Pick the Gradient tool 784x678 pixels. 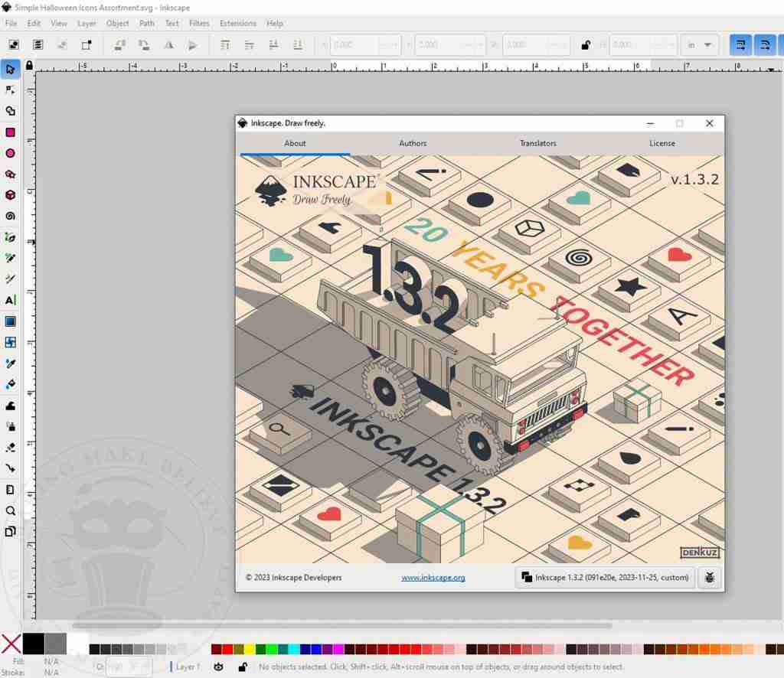point(10,321)
